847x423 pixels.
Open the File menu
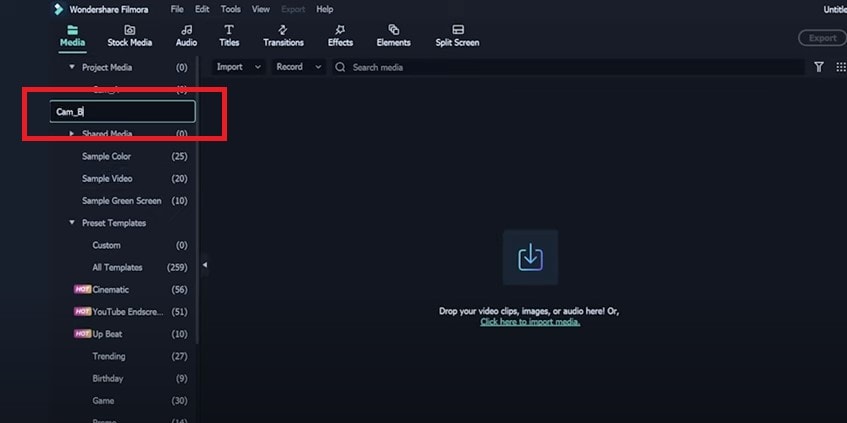177,9
